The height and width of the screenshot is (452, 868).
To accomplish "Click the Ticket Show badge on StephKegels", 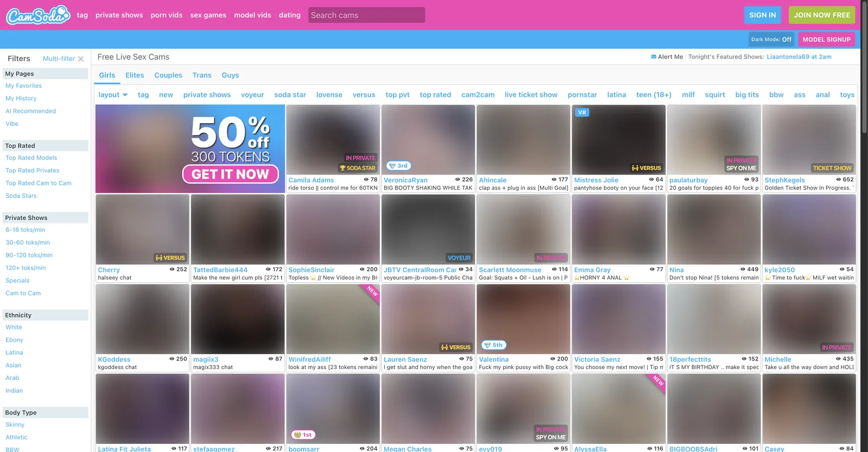I will pyautogui.click(x=832, y=168).
